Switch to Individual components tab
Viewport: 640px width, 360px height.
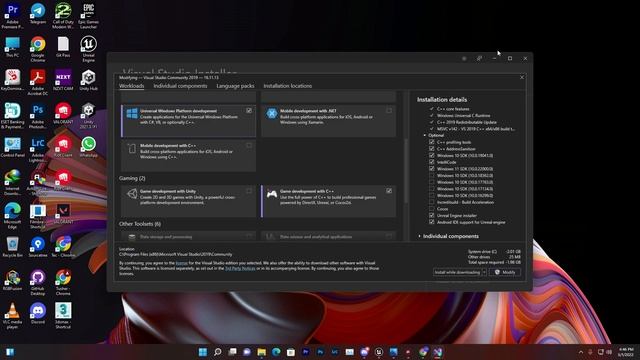pos(180,86)
